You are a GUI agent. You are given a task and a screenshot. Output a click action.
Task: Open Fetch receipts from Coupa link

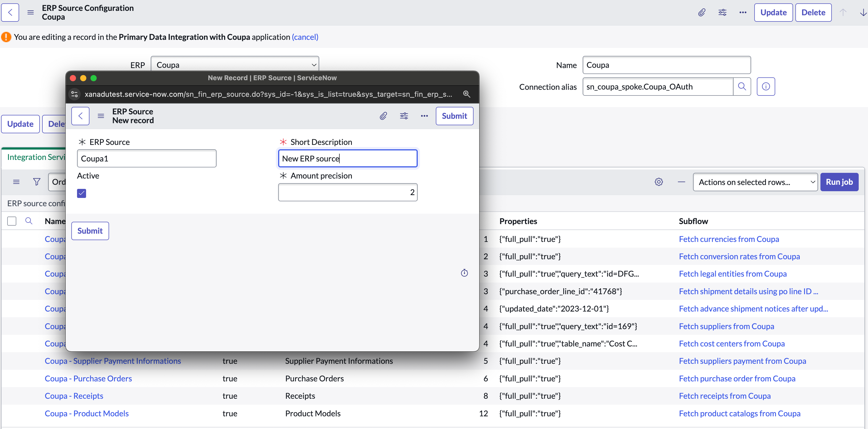(x=725, y=396)
